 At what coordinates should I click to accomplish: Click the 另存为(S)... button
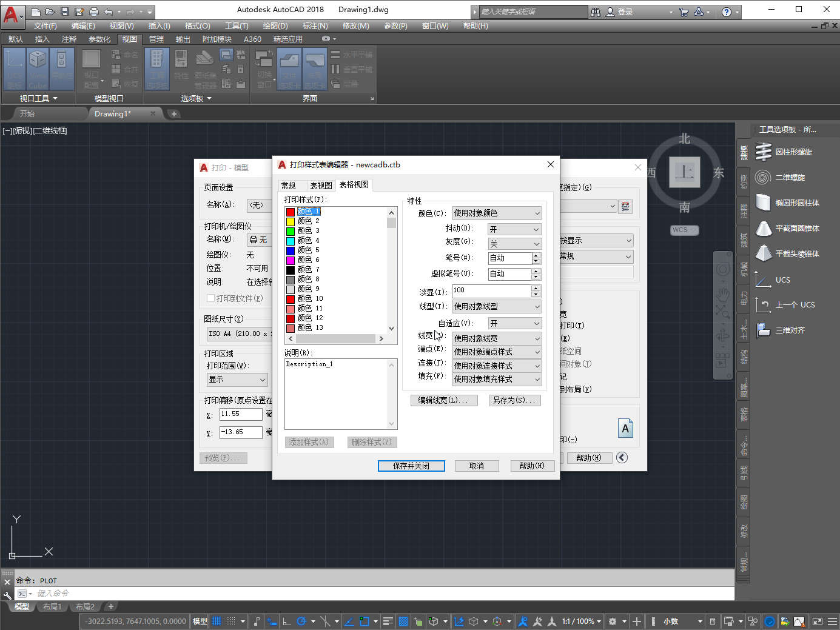pyautogui.click(x=515, y=400)
